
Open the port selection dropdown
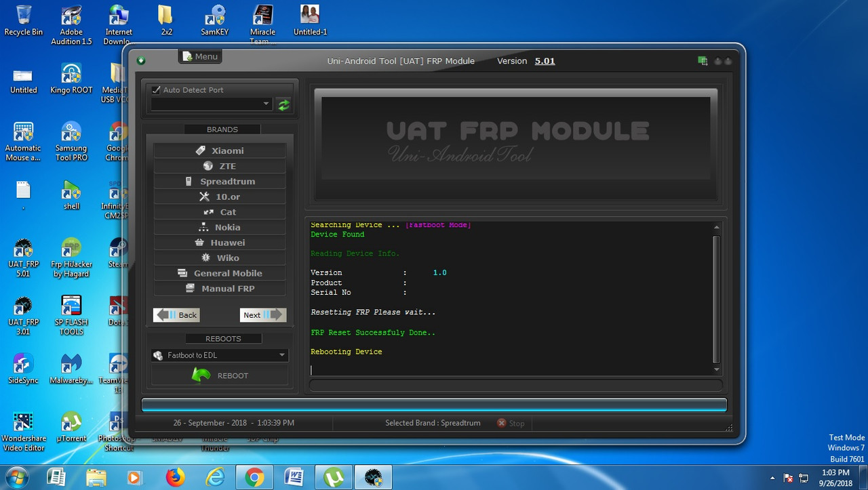(x=212, y=104)
